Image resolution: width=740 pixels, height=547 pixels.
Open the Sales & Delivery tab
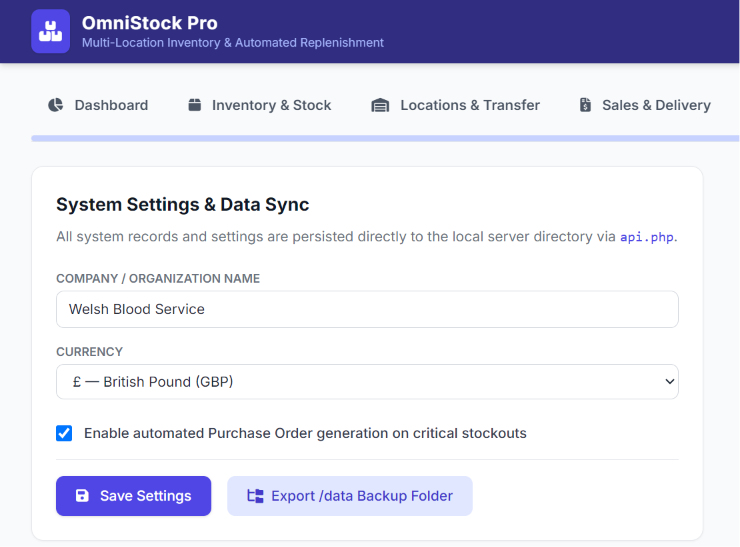[x=645, y=105]
